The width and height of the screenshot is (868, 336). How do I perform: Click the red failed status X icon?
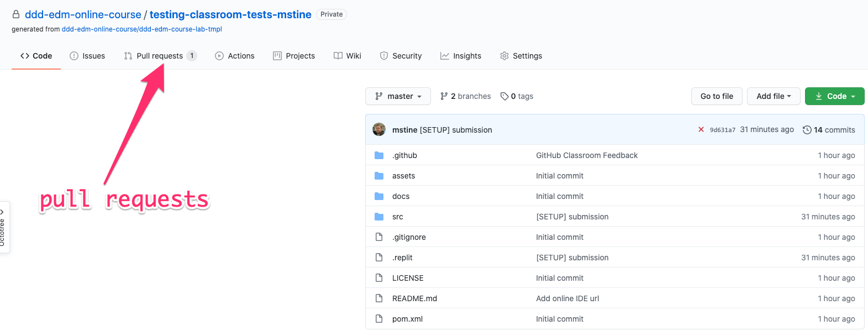pyautogui.click(x=701, y=129)
